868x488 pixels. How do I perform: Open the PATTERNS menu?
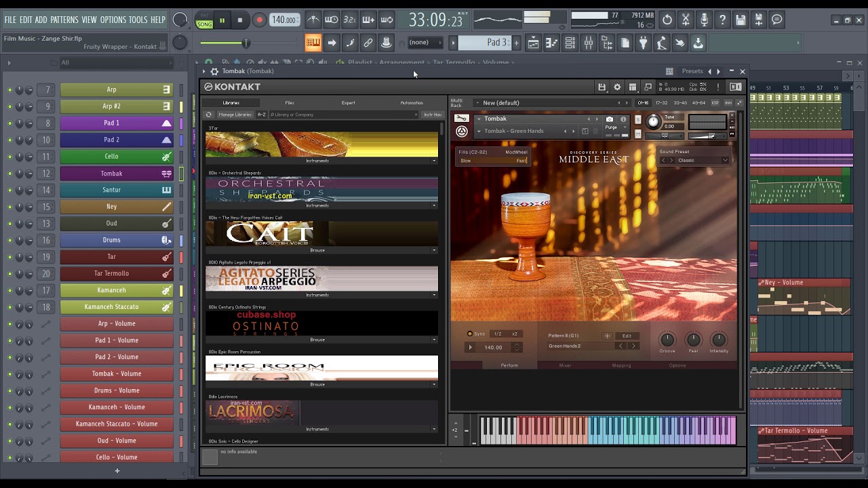tap(64, 20)
